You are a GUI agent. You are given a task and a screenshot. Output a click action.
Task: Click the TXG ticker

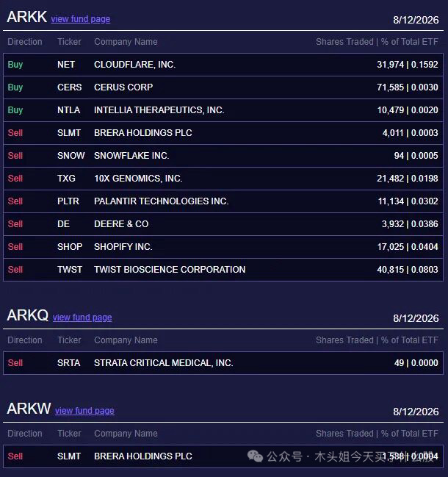point(66,179)
